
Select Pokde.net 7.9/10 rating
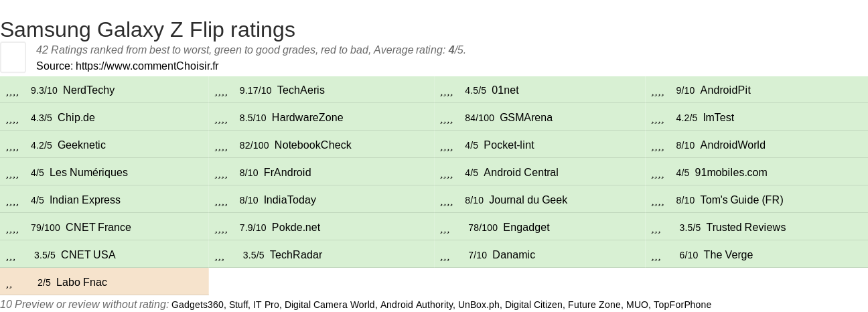tap(321, 228)
